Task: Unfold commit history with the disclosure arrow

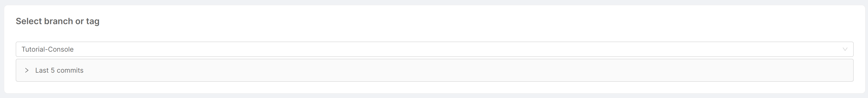Action: [27, 70]
